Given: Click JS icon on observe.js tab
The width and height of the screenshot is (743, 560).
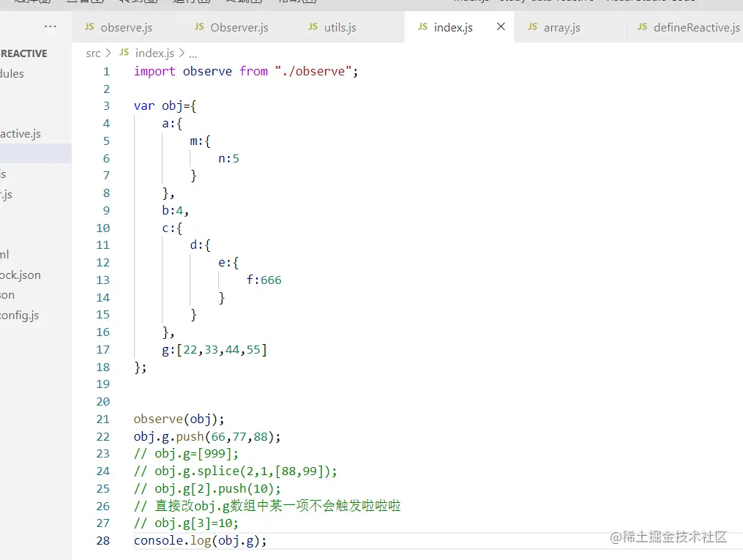Looking at the screenshot, I should 89,27.
